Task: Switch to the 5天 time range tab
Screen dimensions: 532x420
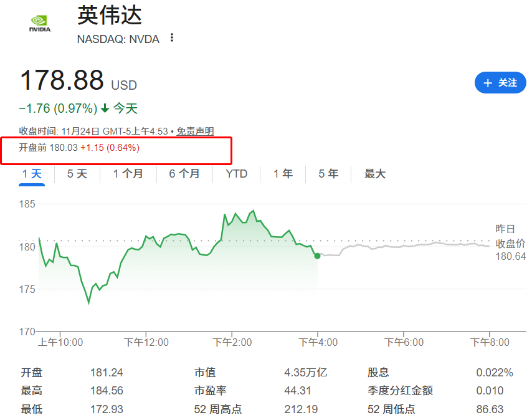Action: click(x=77, y=174)
